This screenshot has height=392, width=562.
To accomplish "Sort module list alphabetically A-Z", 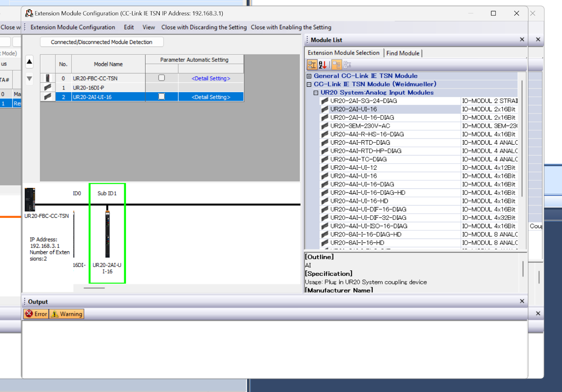I will [323, 65].
